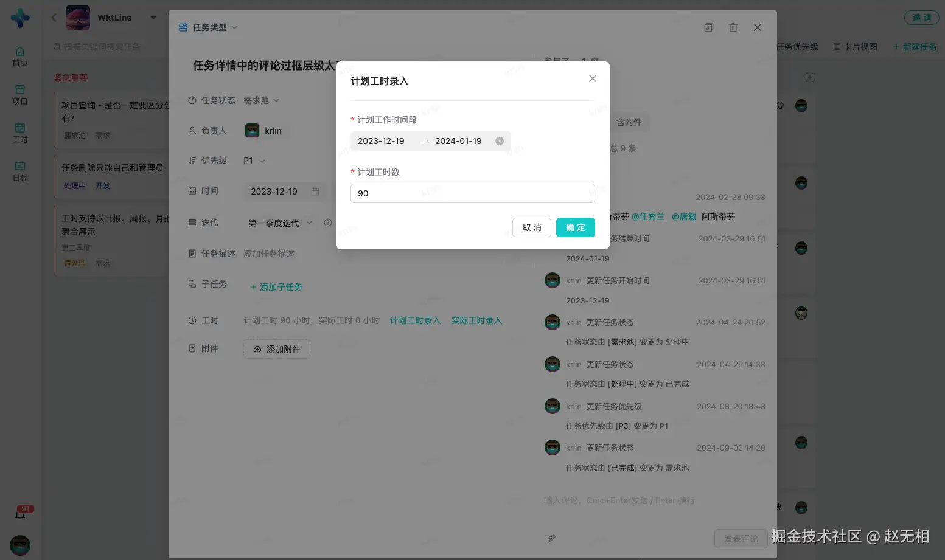Click the paperclip attachment icon below comment box
945x560 pixels.
coord(551,538)
